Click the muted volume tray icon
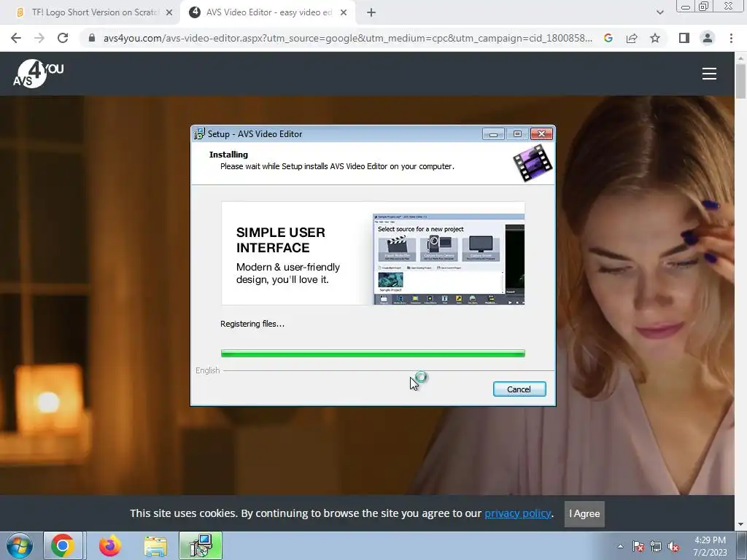747x560 pixels. 673,546
